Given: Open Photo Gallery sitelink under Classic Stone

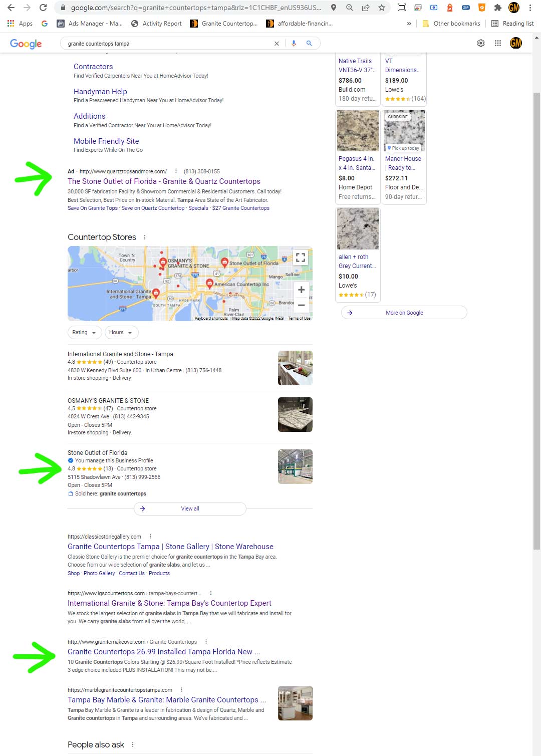Looking at the screenshot, I should coord(99,574).
